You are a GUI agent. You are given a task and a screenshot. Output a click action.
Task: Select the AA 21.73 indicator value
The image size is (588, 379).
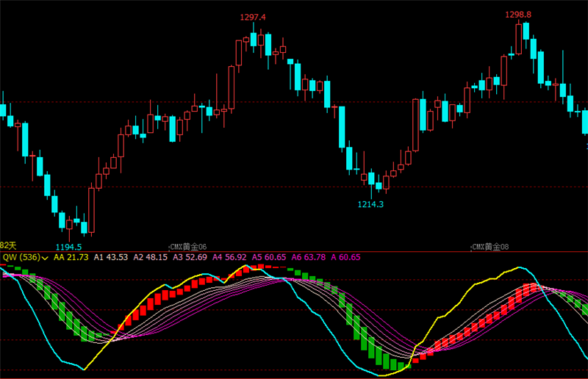click(x=71, y=257)
